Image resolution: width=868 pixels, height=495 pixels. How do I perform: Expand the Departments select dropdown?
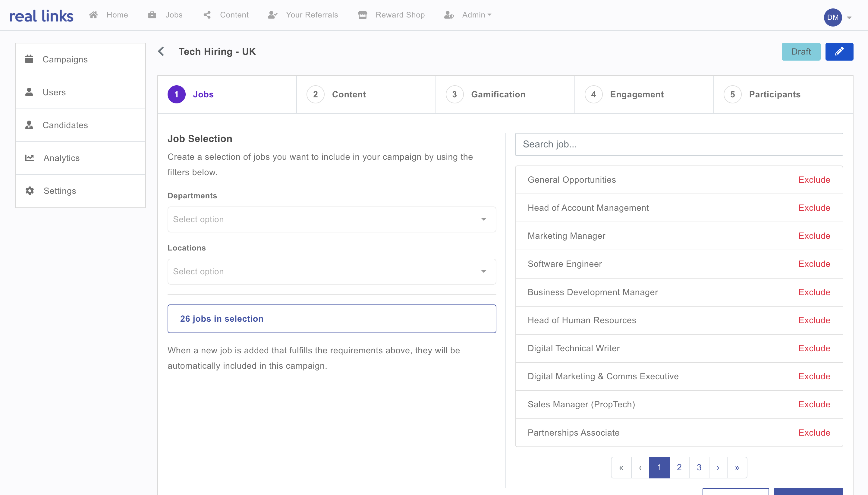tap(331, 219)
